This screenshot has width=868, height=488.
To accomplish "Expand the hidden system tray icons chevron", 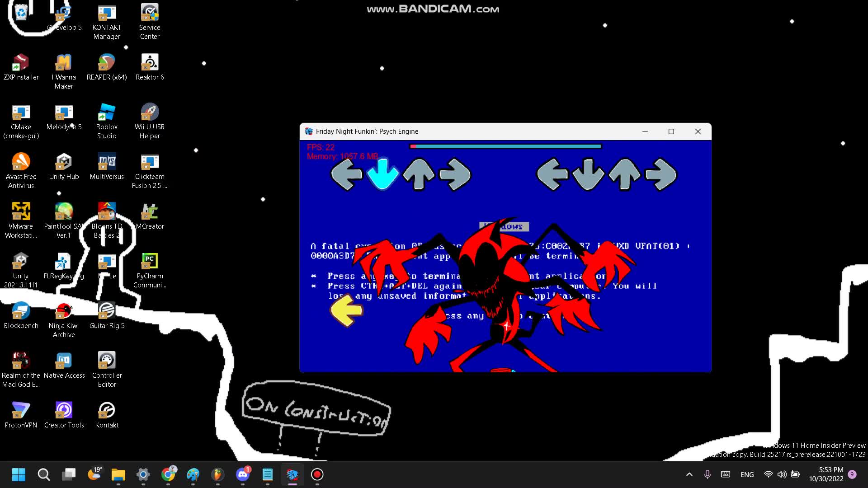I will (x=689, y=474).
